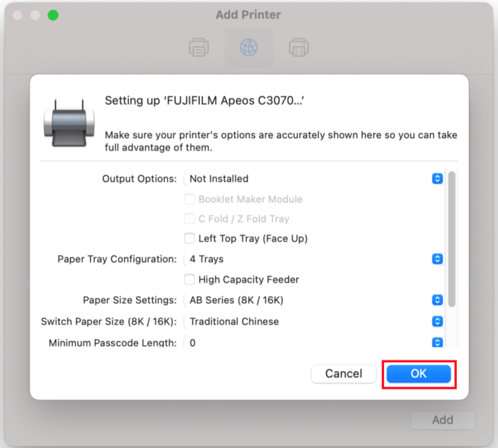Image resolution: width=498 pixels, height=448 pixels.
Task: Select the Default printer icon in toolbar
Action: 199,47
